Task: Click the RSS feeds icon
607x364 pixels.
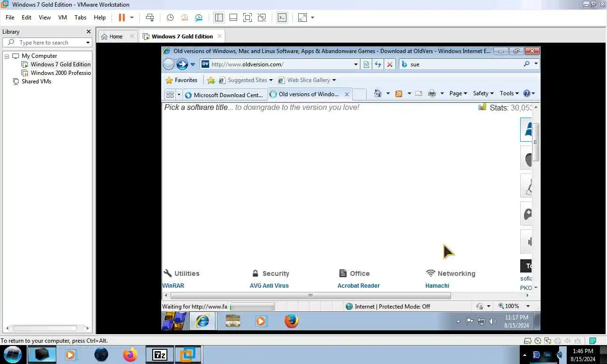Action: click(399, 93)
